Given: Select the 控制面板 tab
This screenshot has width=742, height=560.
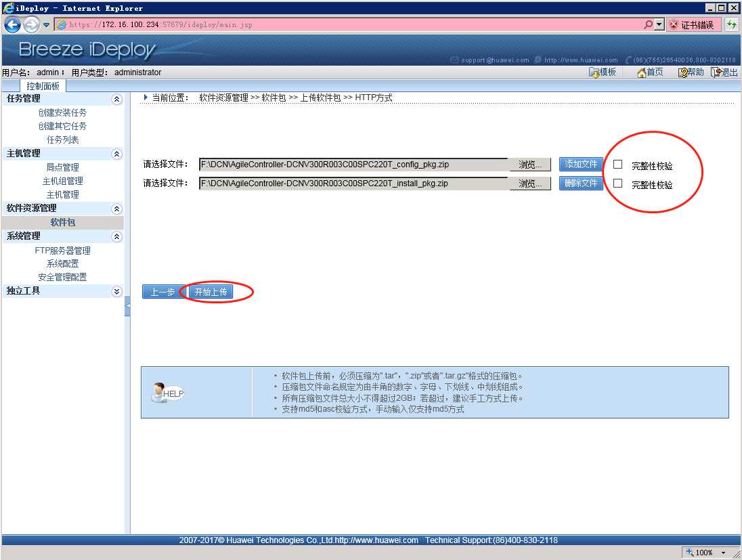Looking at the screenshot, I should tap(43, 86).
